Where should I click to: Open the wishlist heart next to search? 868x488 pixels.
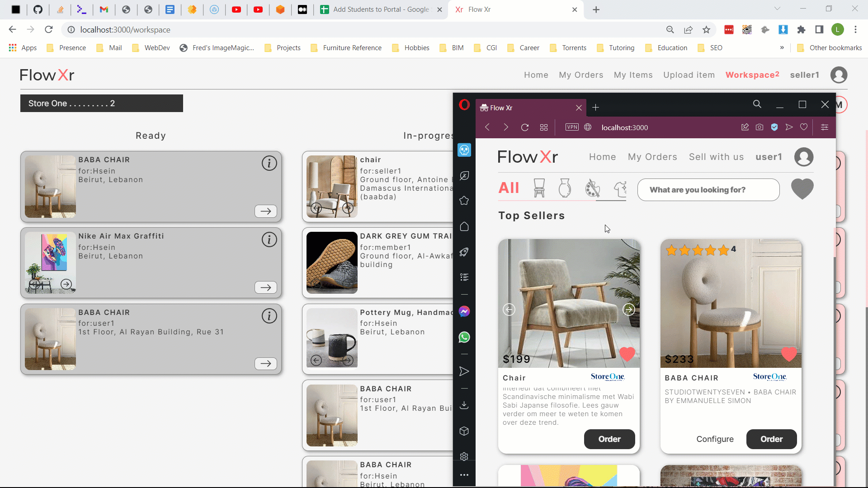click(802, 189)
